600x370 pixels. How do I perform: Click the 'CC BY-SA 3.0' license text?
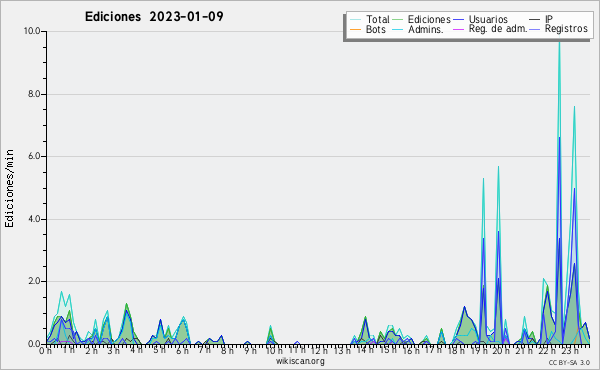569,362
